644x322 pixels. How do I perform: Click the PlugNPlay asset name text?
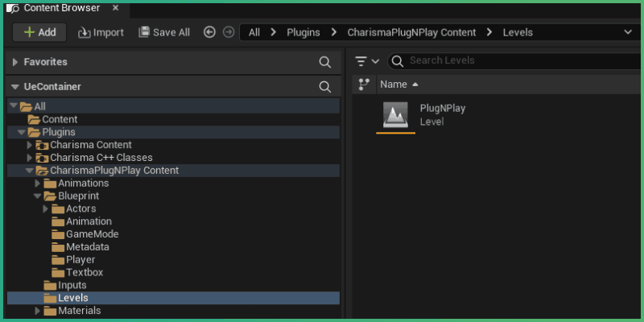[x=442, y=109]
